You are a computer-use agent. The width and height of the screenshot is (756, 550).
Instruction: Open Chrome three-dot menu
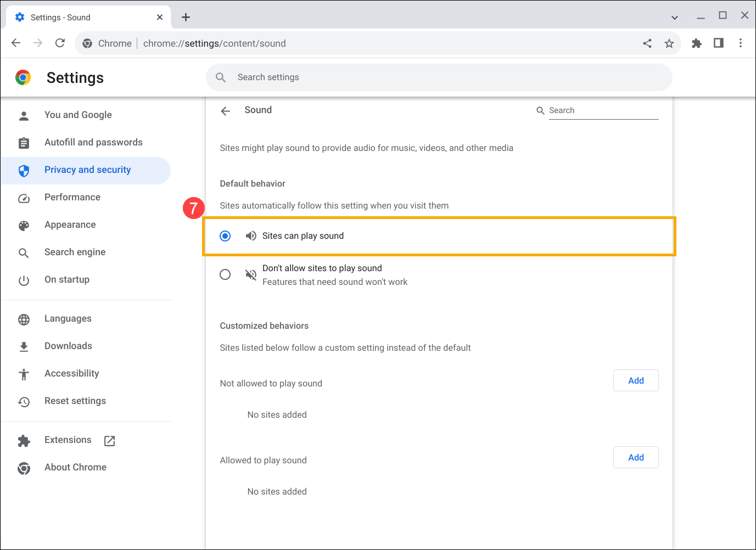point(741,43)
